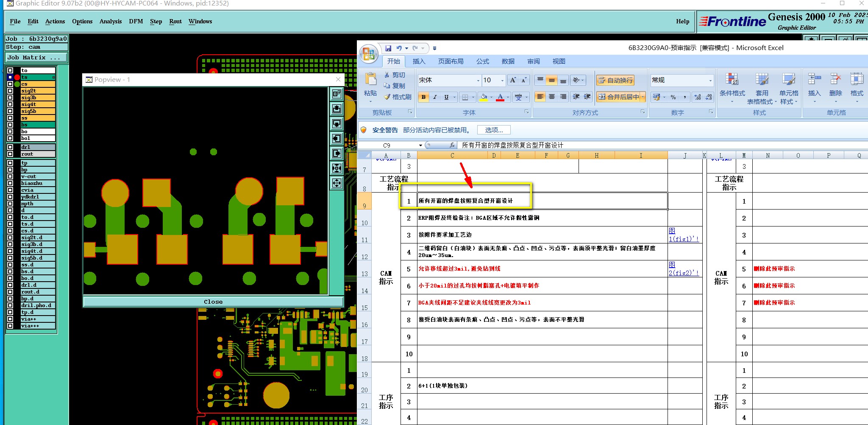Expand the font size dropdown

click(x=503, y=80)
